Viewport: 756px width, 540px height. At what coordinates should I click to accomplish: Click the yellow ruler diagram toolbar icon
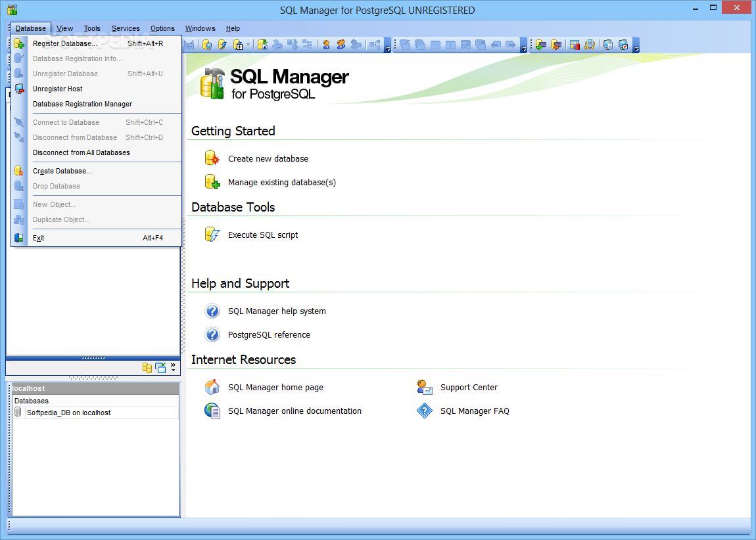(590, 45)
